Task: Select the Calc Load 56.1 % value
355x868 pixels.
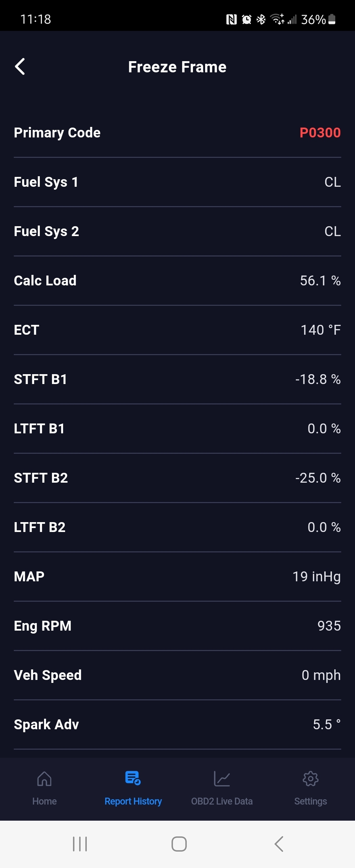Action: pos(320,281)
